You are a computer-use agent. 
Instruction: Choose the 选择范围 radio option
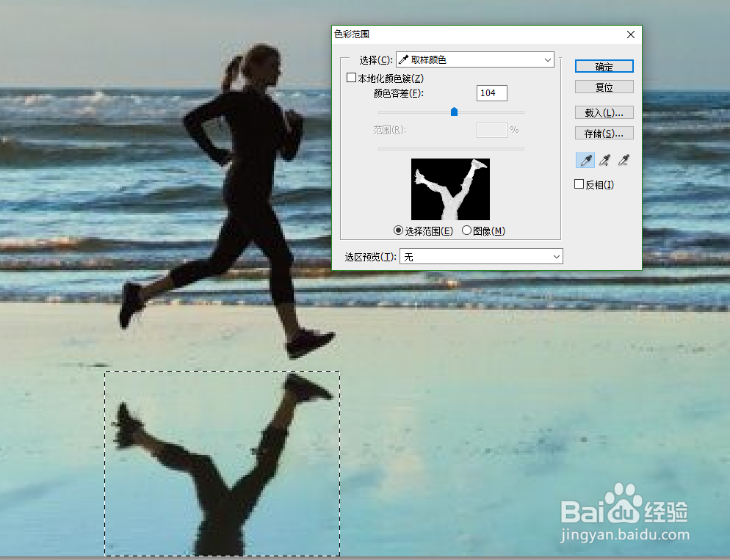click(398, 230)
